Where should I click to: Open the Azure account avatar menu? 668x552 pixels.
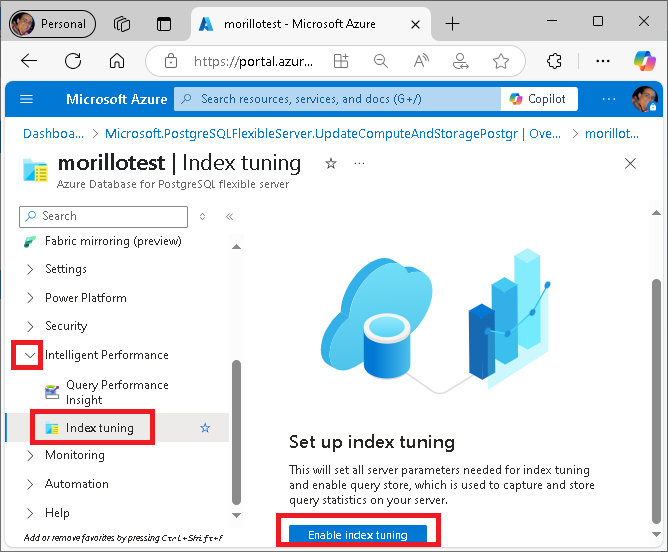click(x=645, y=99)
